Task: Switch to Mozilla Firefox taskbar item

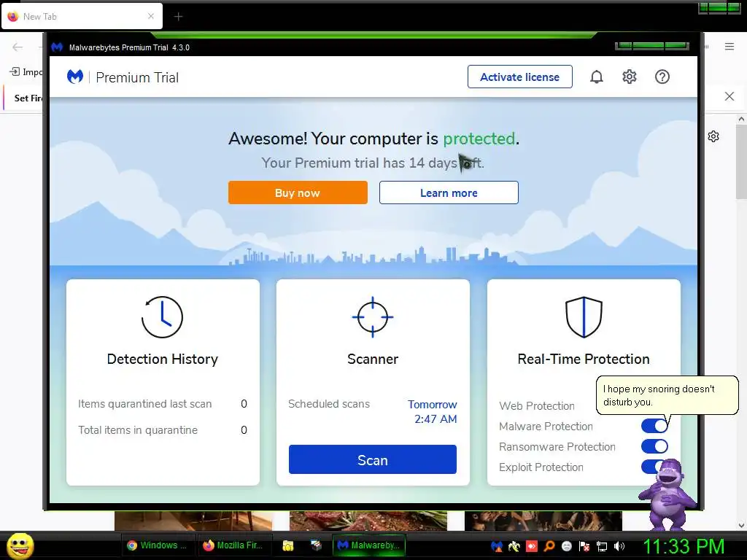Action: tap(236, 545)
